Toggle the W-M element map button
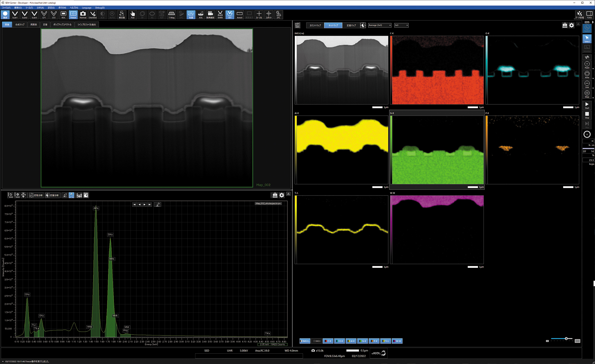This screenshot has height=364, width=595. [x=397, y=341]
